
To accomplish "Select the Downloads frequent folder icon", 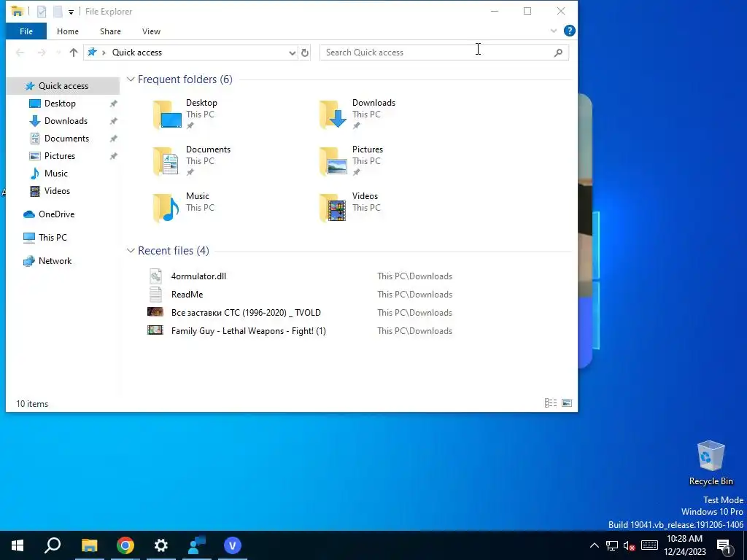I will tap(333, 114).
